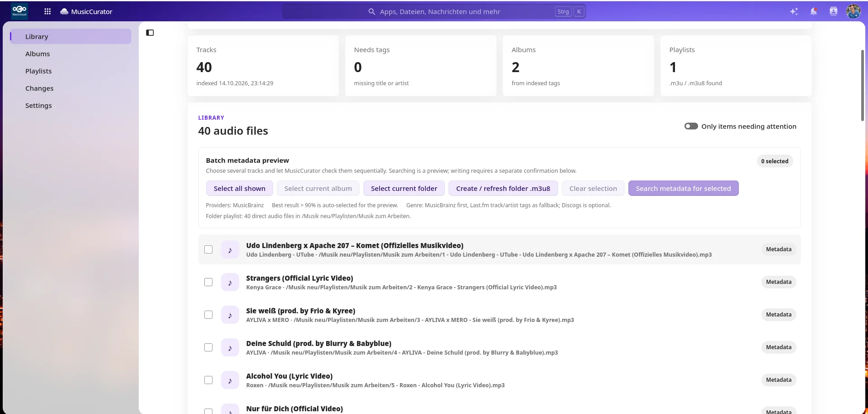Open Metadata for Alcohol You track

(x=779, y=380)
